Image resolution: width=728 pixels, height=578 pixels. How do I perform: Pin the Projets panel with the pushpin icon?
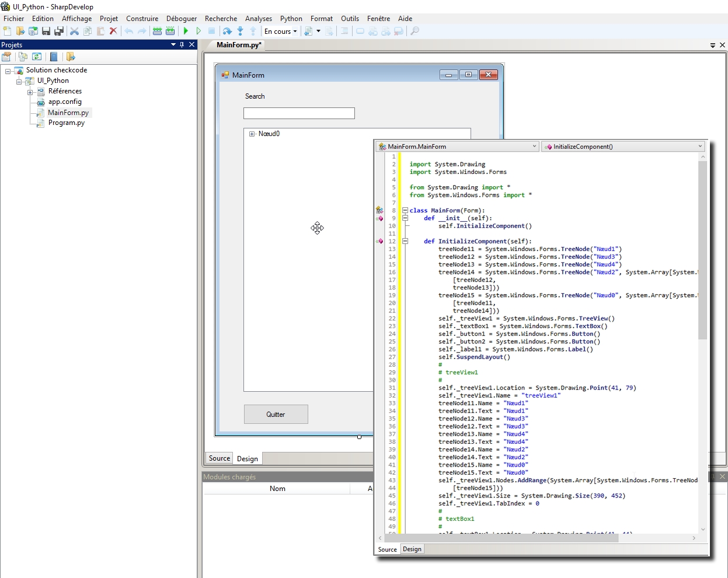point(182,44)
